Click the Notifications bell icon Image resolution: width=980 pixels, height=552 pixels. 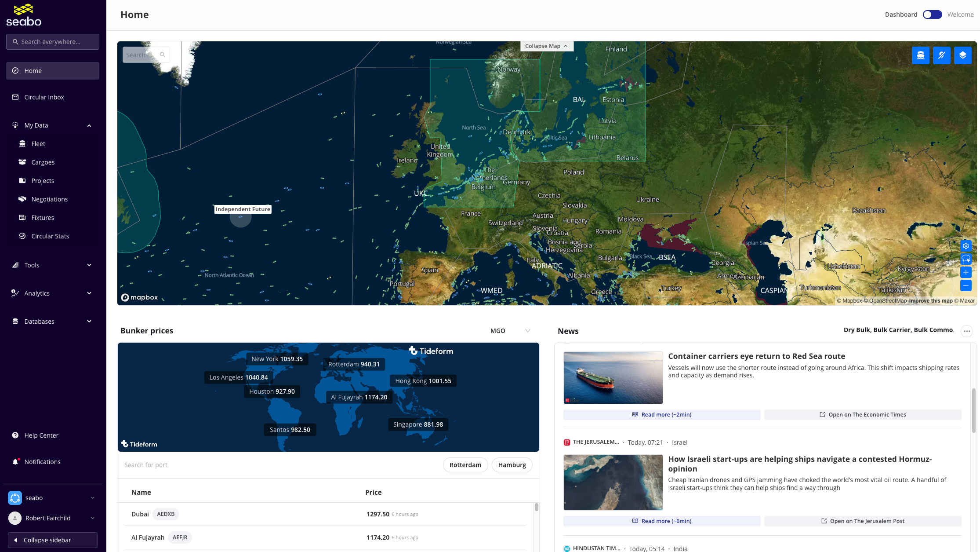tap(15, 462)
